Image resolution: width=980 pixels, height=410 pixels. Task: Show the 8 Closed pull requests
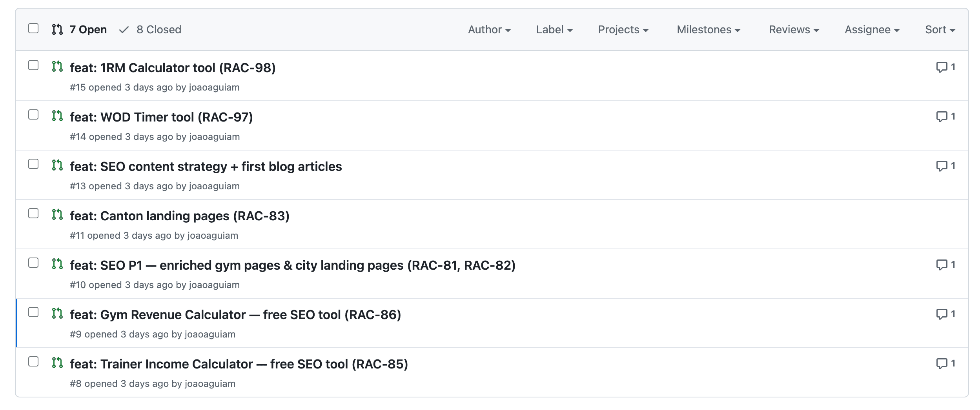(150, 29)
